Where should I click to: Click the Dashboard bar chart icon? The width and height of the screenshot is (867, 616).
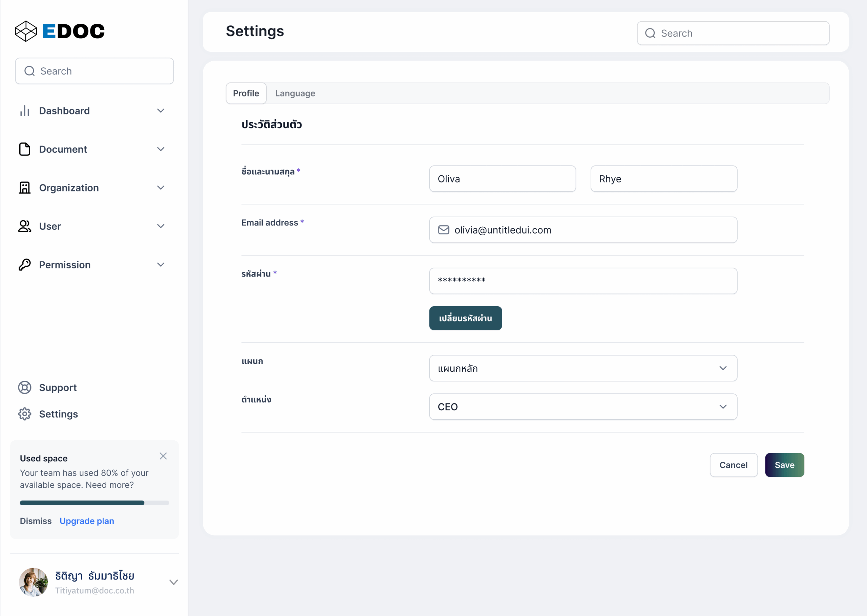(25, 111)
